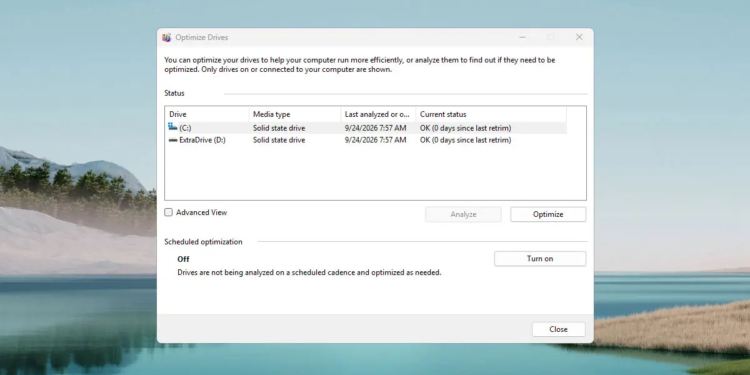The image size is (750, 375).
Task: Click the Close button at bottom
Action: 558,329
